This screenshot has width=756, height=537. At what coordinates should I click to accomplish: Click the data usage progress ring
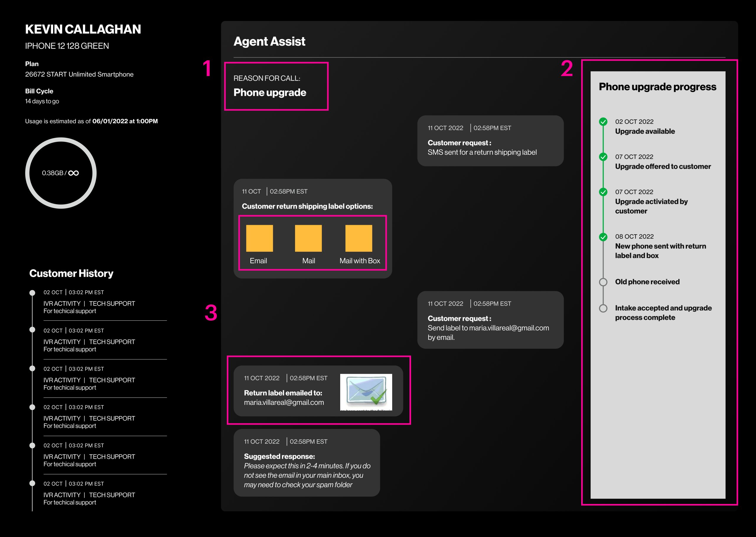click(61, 139)
